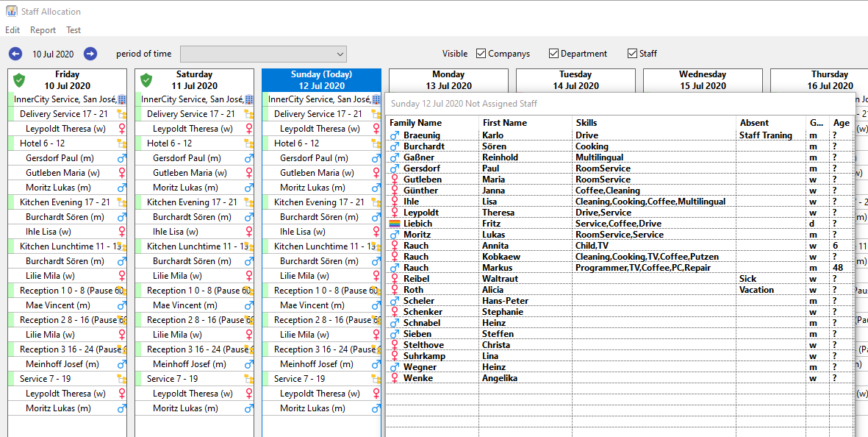Viewport: 868px width, 437px height.
Task: Click Staff Allocation app icon in title bar
Action: (x=10, y=11)
